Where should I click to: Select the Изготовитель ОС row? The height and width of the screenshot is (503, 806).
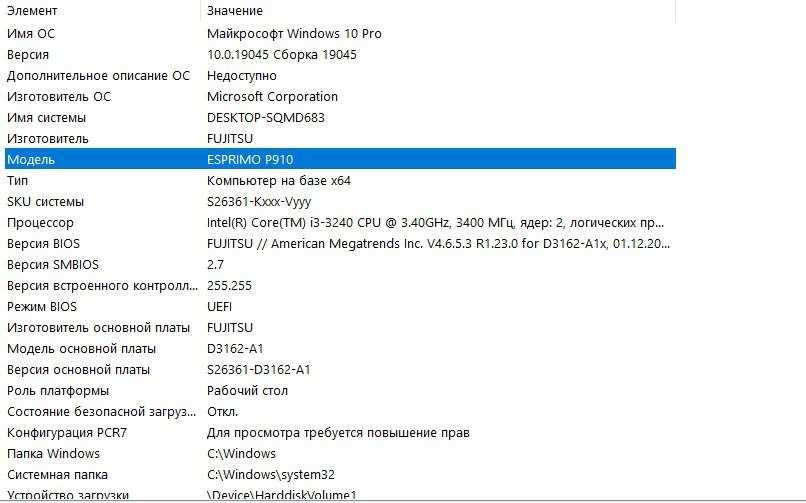coord(340,97)
